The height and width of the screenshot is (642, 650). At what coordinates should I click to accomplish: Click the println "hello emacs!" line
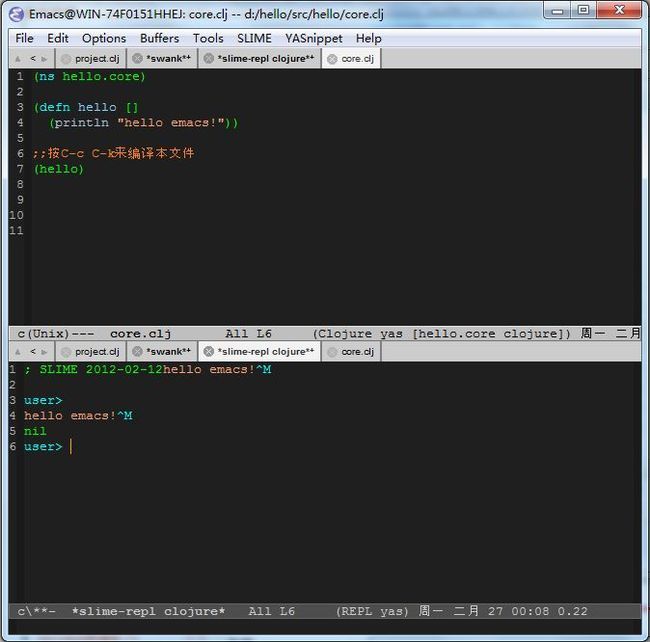coord(143,123)
